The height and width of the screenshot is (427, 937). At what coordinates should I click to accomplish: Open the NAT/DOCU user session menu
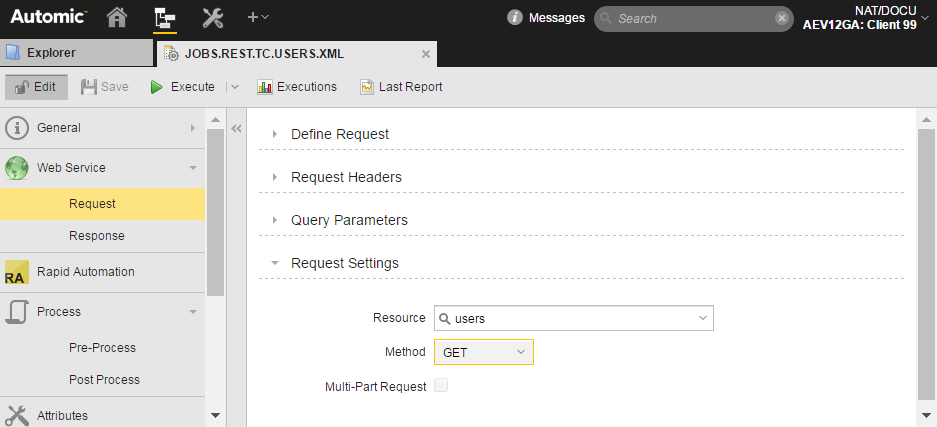(x=865, y=18)
